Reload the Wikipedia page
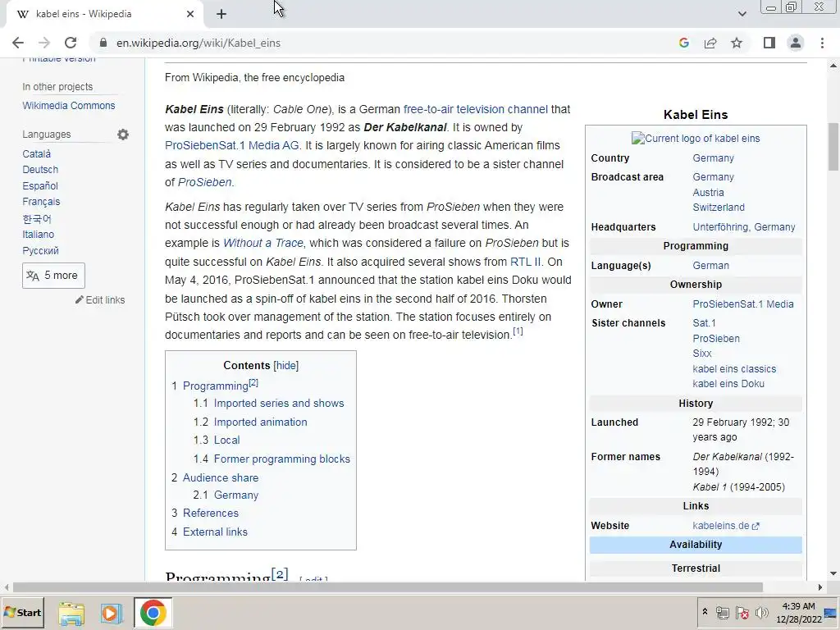Image resolution: width=840 pixels, height=630 pixels. (71, 43)
